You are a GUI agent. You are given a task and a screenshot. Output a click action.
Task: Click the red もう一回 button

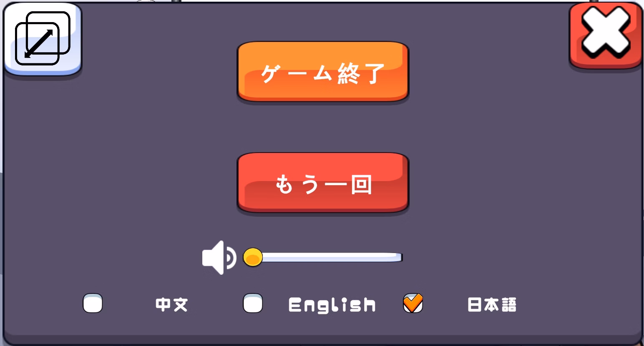323,183
